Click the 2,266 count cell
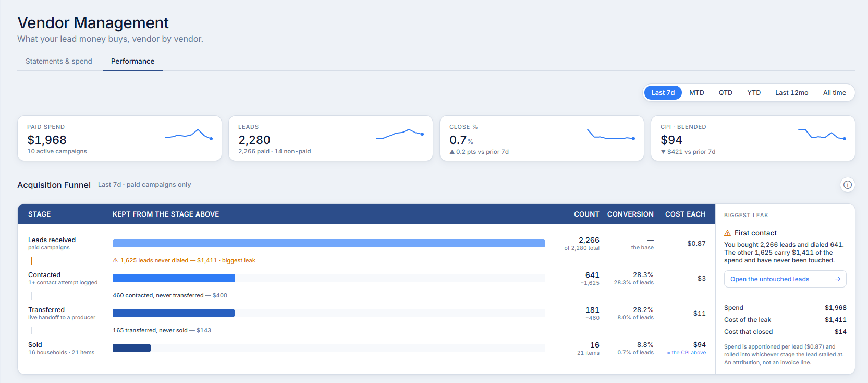 [589, 240]
